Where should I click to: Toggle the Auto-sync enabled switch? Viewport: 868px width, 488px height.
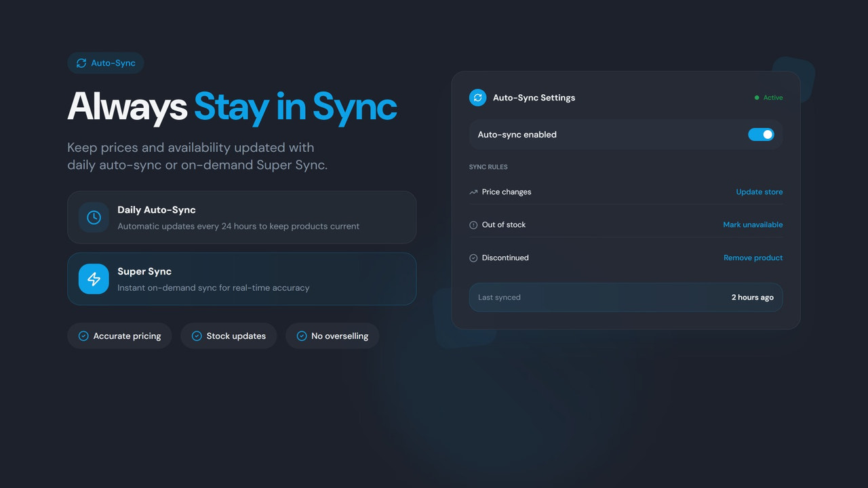[761, 135]
